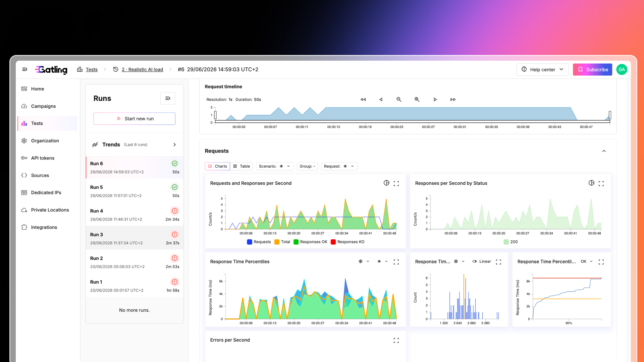644x362 pixels.
Task: Collapse the Runs panel using its icon
Action: point(168,98)
